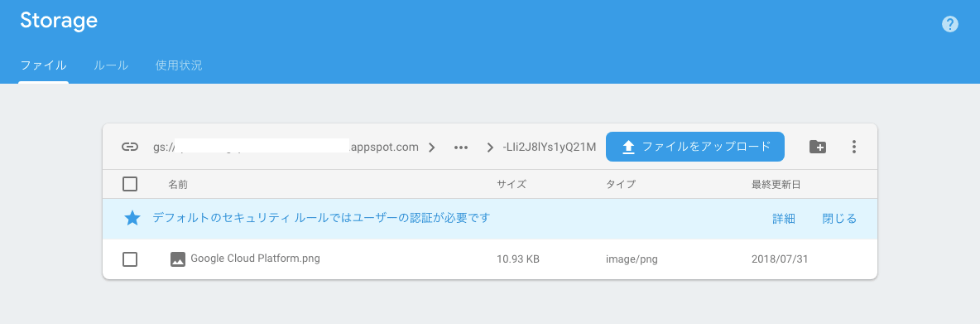Click upload arrow icon in upload button
The height and width of the screenshot is (324, 980).
[628, 147]
